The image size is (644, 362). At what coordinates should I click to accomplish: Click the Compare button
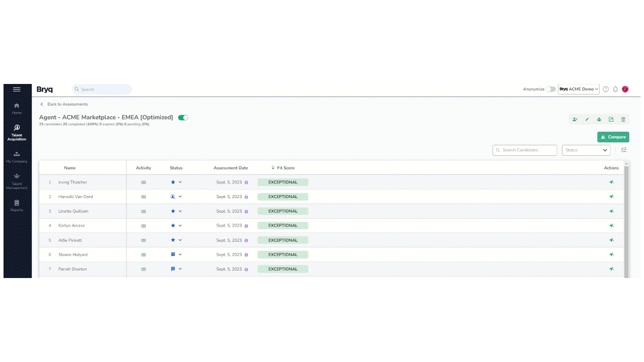click(x=613, y=137)
